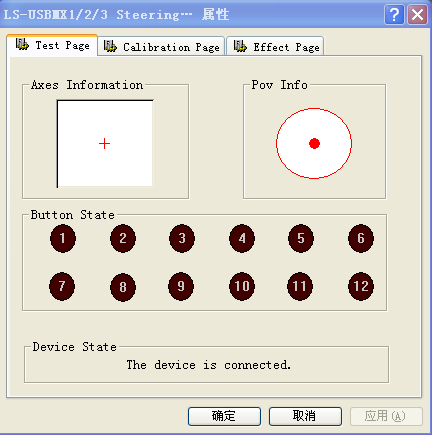This screenshot has height=435, width=432.
Task: Click button state indicator 5
Action: (x=301, y=238)
